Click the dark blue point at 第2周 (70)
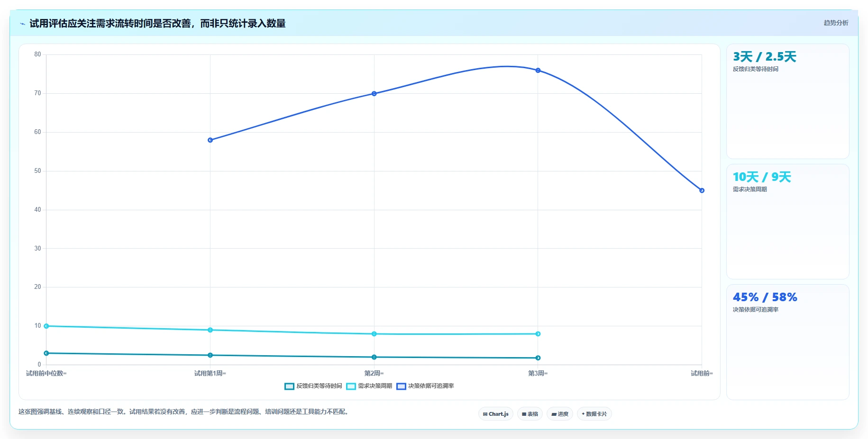This screenshot has width=868, height=439. (374, 94)
